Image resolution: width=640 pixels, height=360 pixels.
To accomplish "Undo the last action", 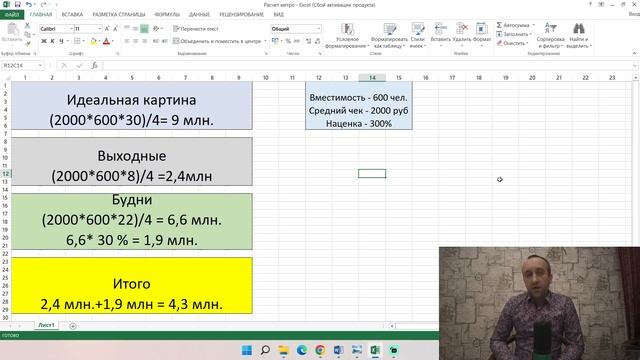I will click(29, 4).
